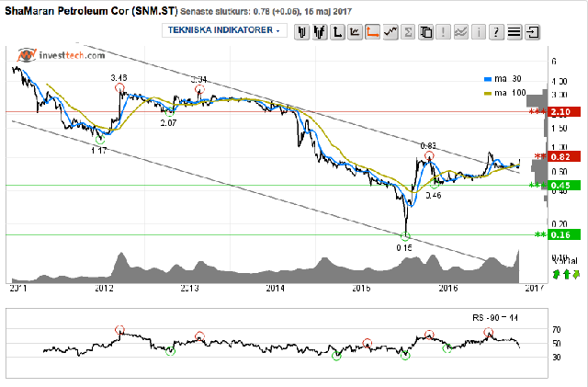Click the ma 30 blue legend swatch

click(488, 79)
